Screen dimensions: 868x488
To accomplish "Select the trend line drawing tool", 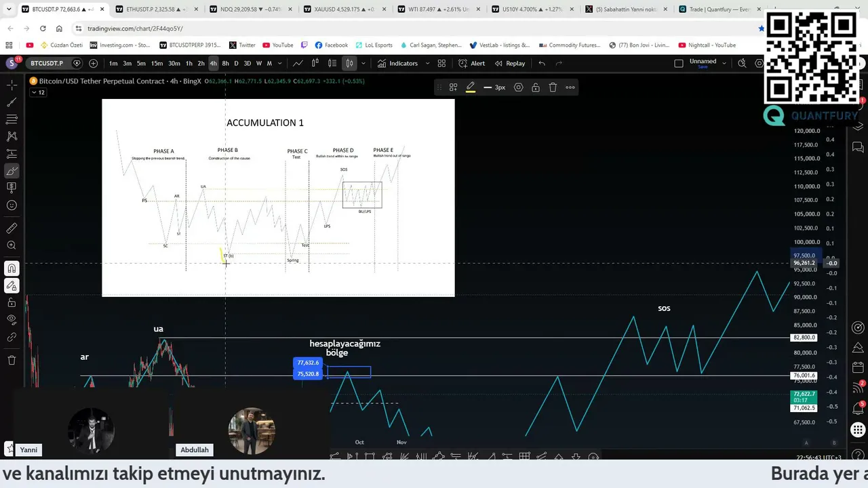I will 12,102.
